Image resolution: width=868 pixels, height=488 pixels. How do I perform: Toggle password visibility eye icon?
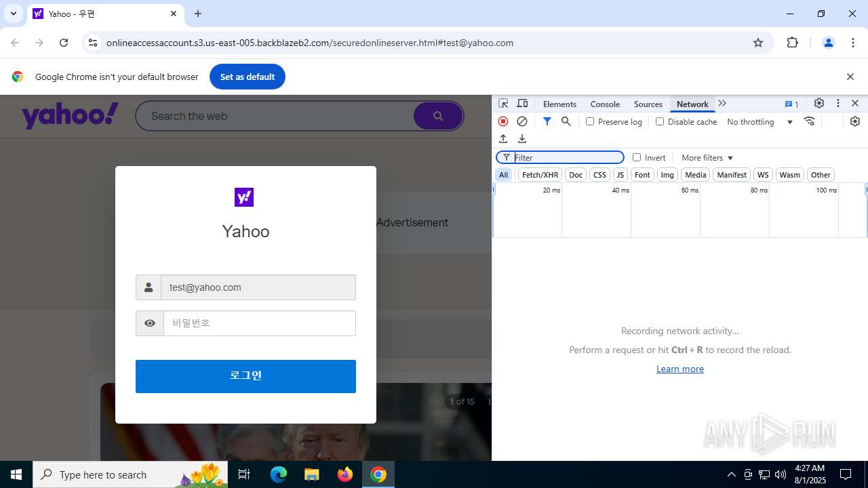(150, 323)
